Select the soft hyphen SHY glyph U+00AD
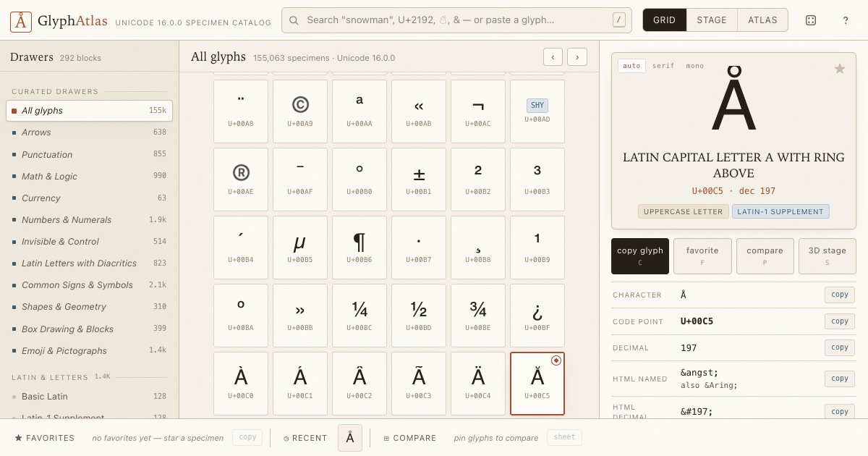The height and width of the screenshot is (456, 868). [x=537, y=111]
